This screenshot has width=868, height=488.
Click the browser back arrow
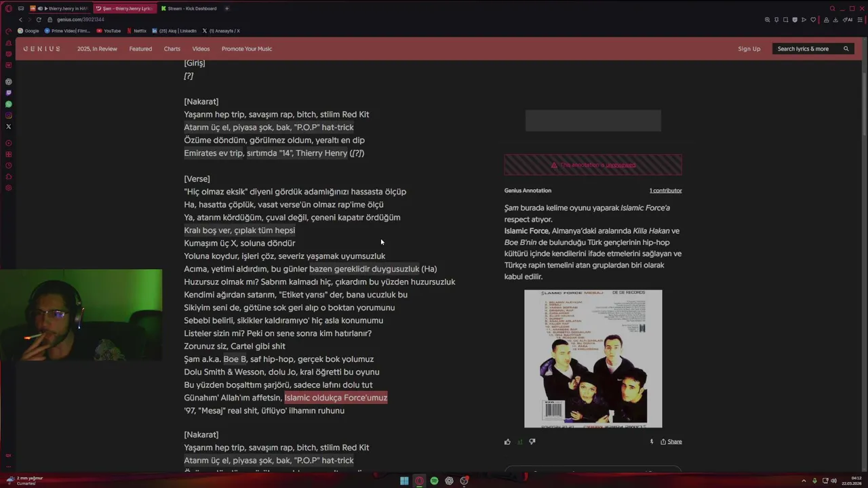click(x=20, y=20)
